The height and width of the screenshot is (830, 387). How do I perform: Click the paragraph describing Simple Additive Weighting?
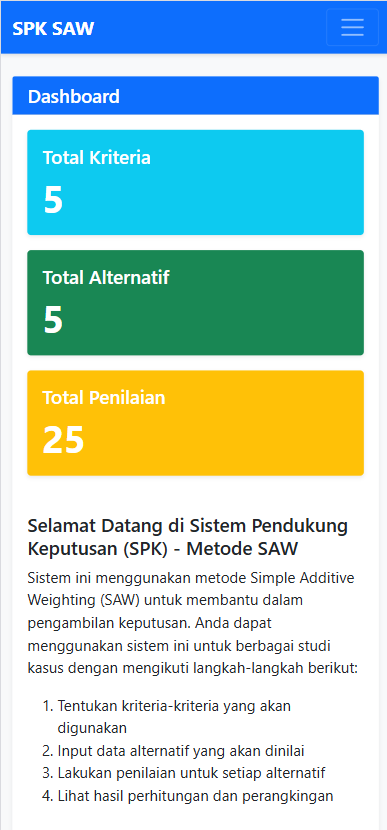193,623
